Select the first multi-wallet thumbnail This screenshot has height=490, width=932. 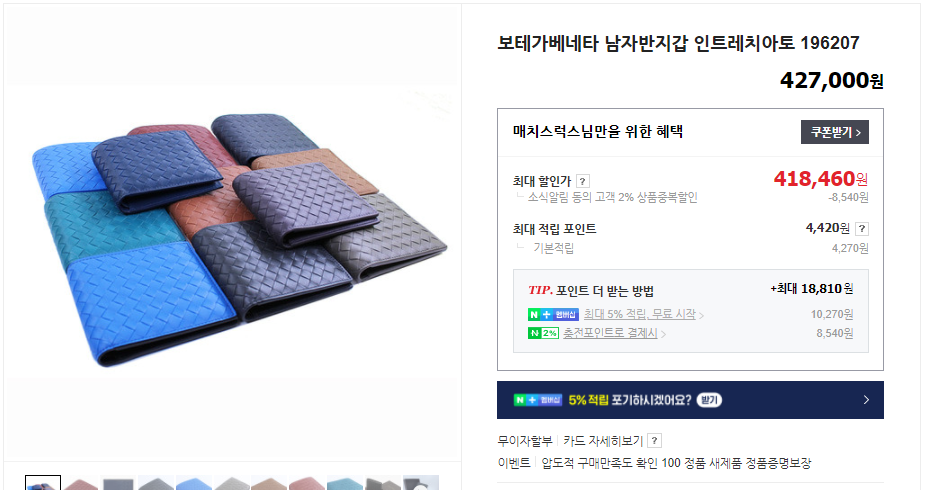[43, 482]
